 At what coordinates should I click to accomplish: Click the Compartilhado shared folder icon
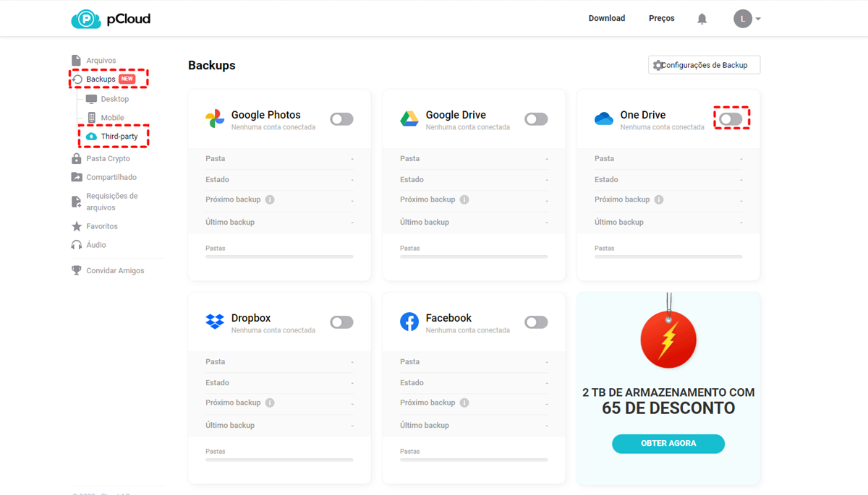point(77,177)
